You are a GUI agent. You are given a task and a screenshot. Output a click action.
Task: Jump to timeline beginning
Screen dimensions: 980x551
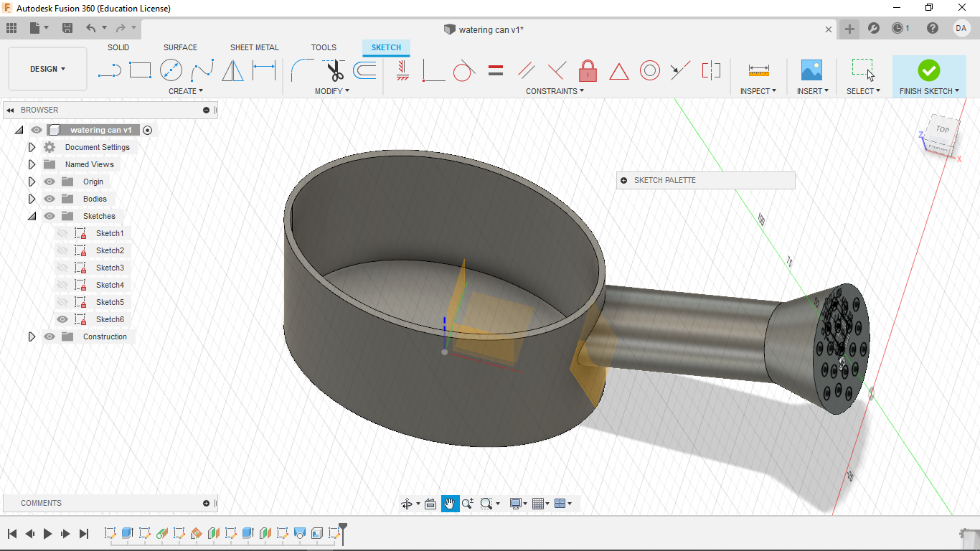pos(12,534)
